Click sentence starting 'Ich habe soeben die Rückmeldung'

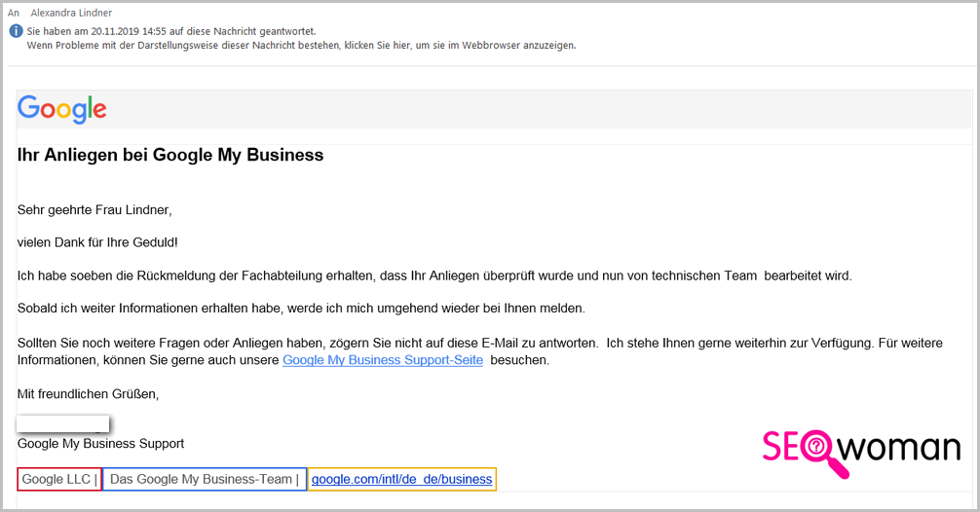434,276
